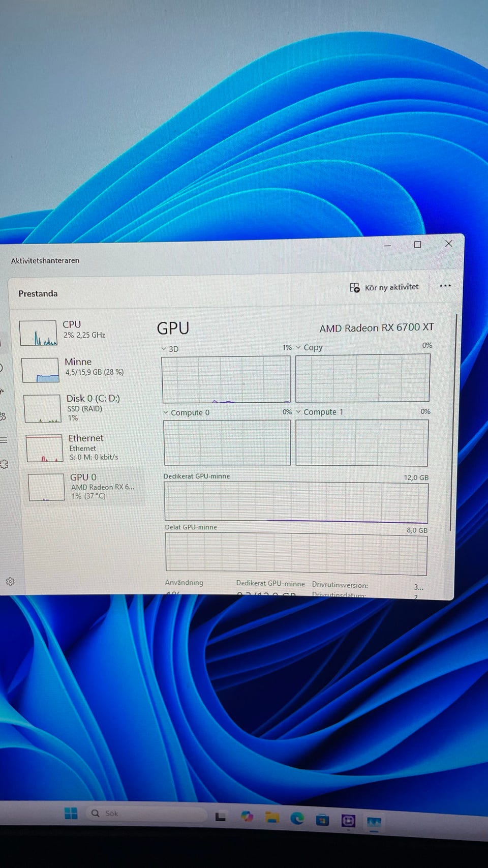Select the Disk 0 thumbnail graph
The image size is (488, 868).
pos(42,409)
